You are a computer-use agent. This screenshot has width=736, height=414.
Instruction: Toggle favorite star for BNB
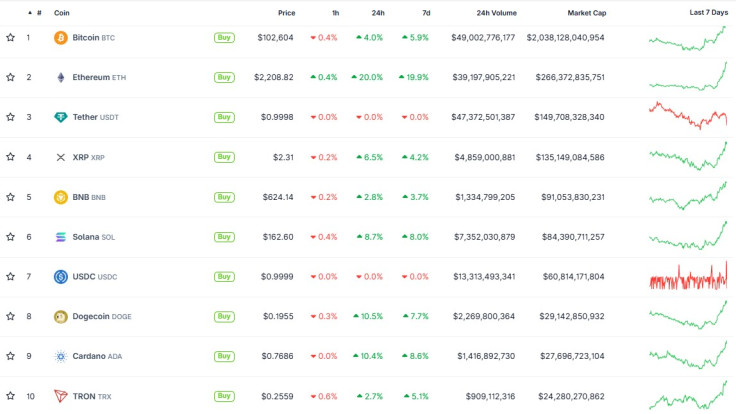[10, 197]
